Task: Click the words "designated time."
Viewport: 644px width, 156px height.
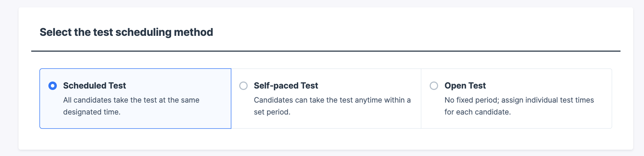Action: 92,112
